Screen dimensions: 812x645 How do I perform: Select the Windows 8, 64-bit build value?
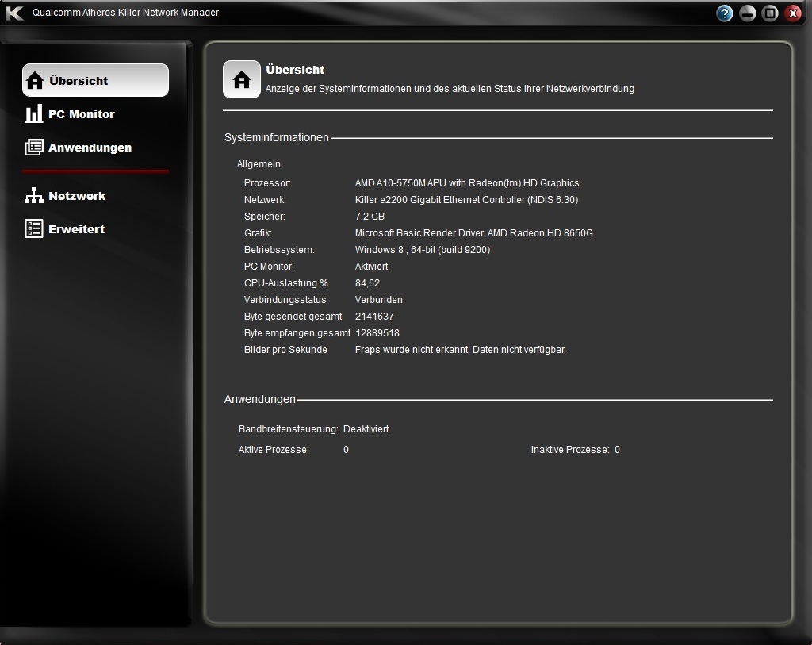coord(423,249)
